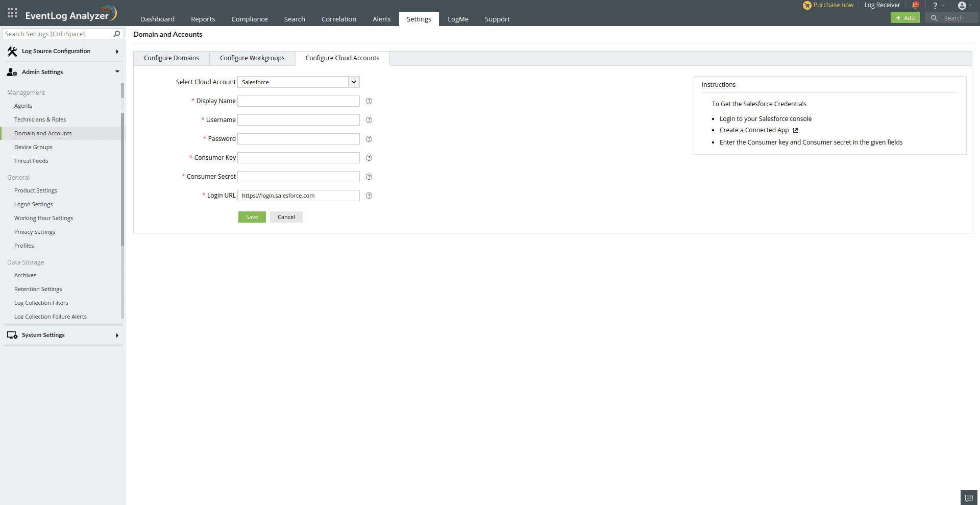This screenshot has width=980, height=505.
Task: Expand the System Settings section
Action: [x=117, y=335]
